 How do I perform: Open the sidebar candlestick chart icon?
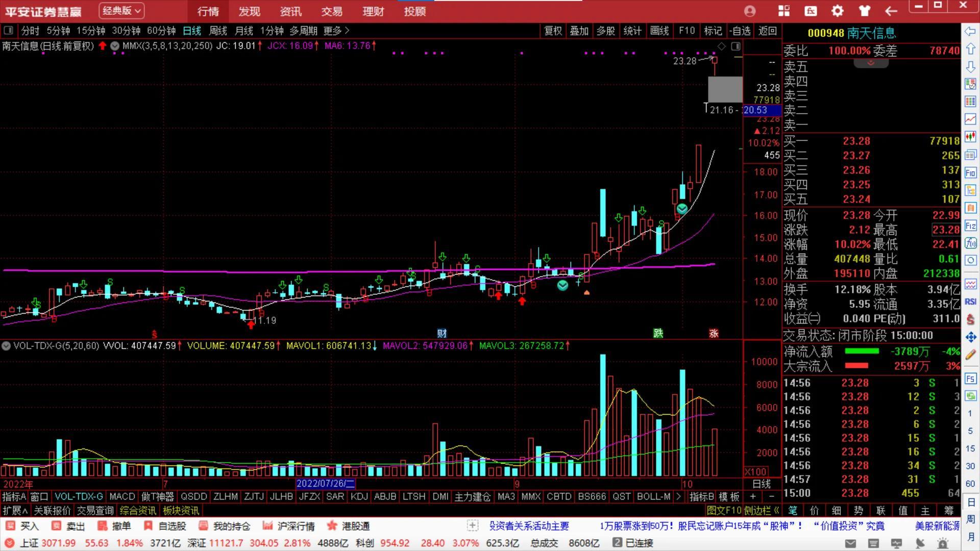click(x=970, y=137)
